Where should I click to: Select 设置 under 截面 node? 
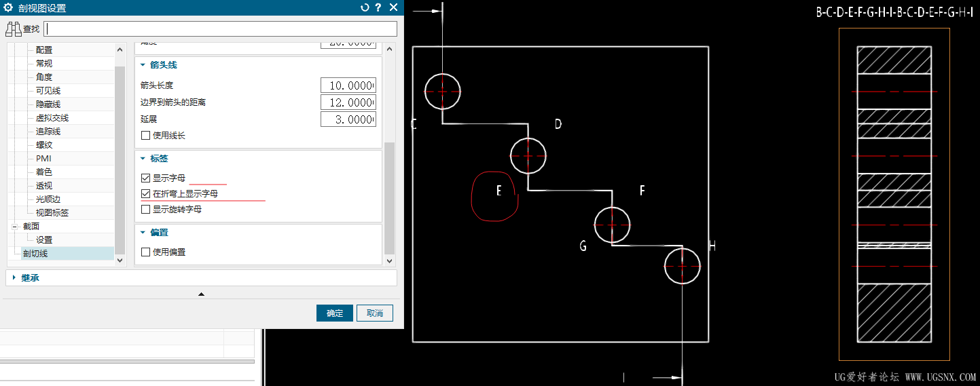click(44, 239)
